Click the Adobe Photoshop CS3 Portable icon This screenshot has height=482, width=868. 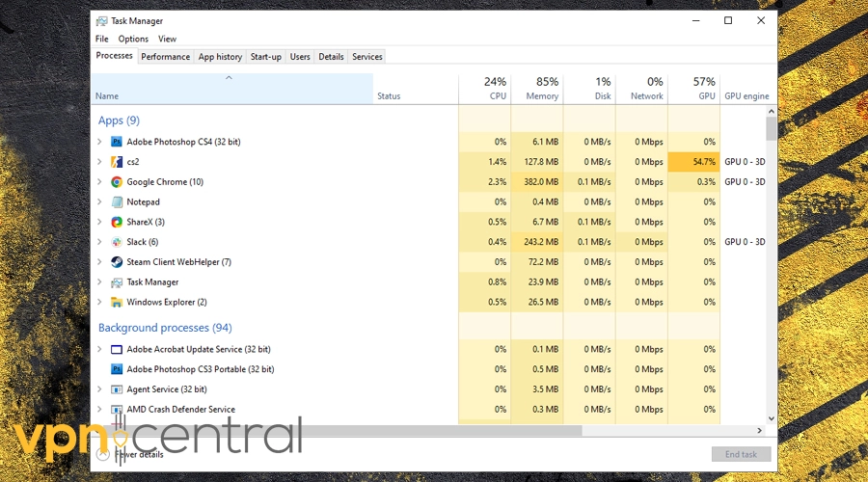tap(117, 369)
